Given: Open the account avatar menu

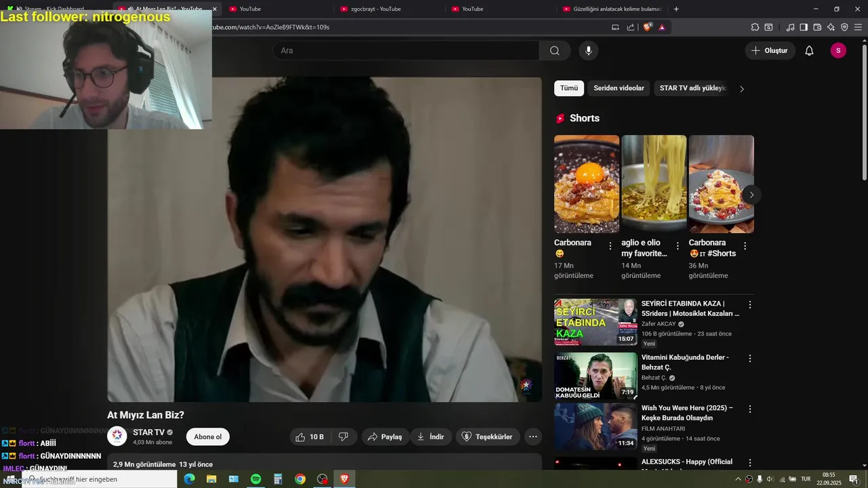Looking at the screenshot, I should [838, 51].
